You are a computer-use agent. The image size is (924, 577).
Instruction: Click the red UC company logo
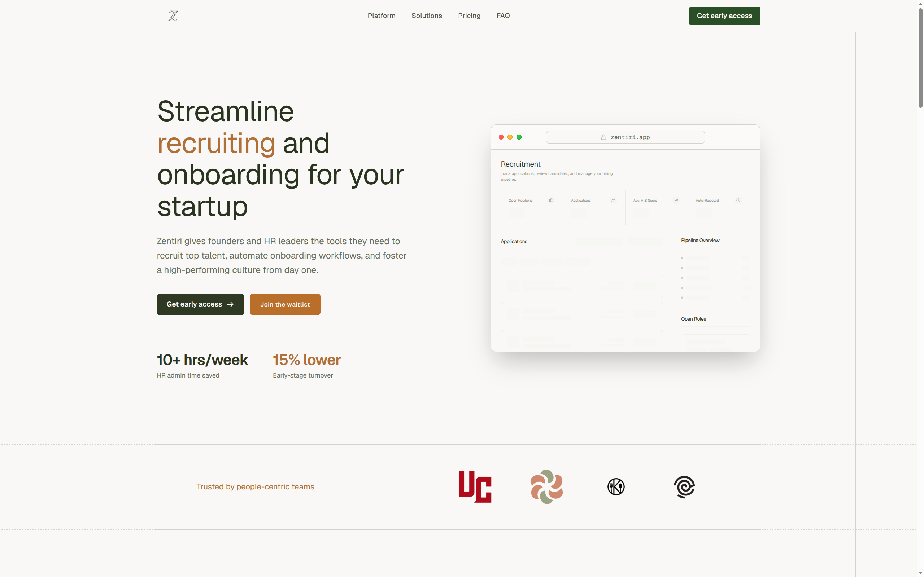pyautogui.click(x=475, y=486)
